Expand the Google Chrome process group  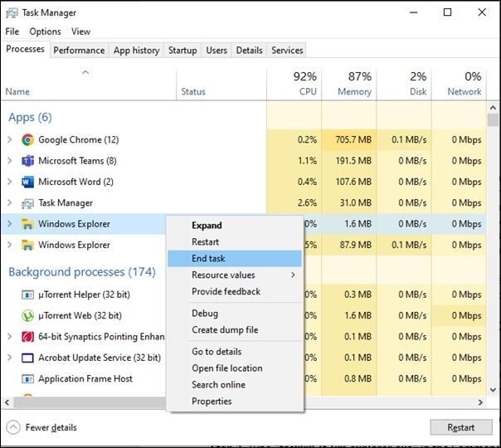click(9, 140)
